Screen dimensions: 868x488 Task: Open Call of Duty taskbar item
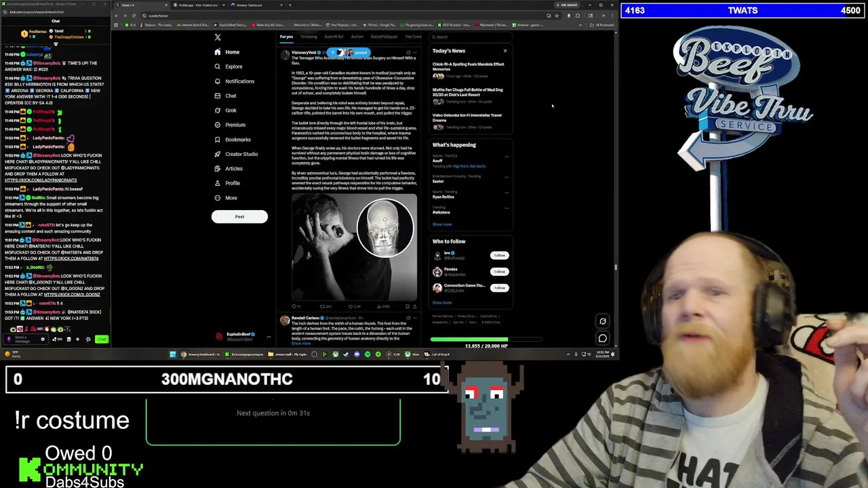(x=436, y=354)
